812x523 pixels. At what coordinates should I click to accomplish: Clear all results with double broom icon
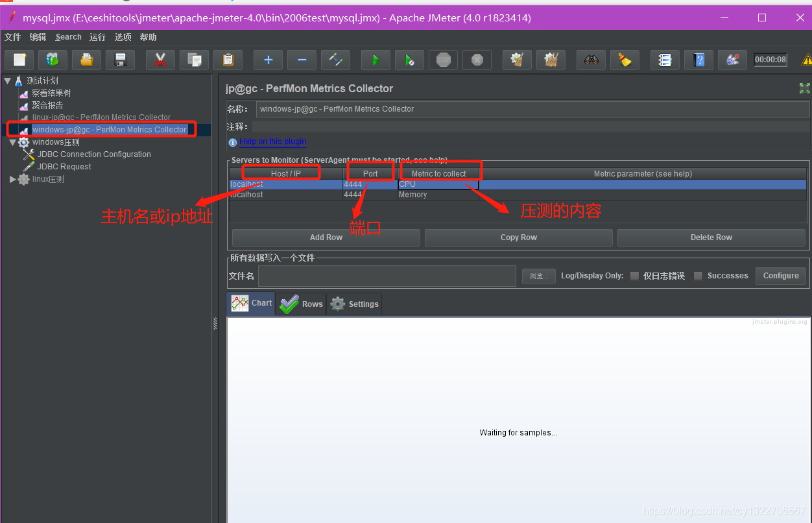coord(551,60)
